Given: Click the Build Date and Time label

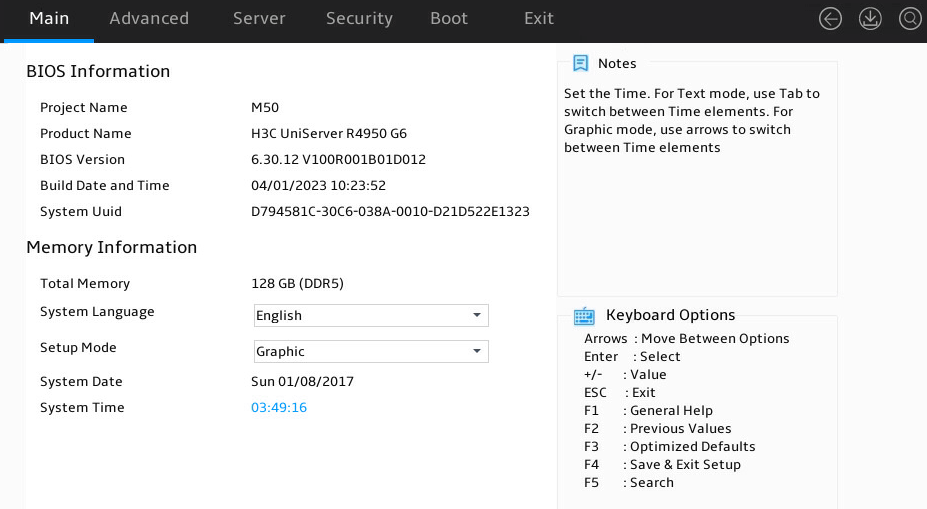Looking at the screenshot, I should tap(105, 186).
